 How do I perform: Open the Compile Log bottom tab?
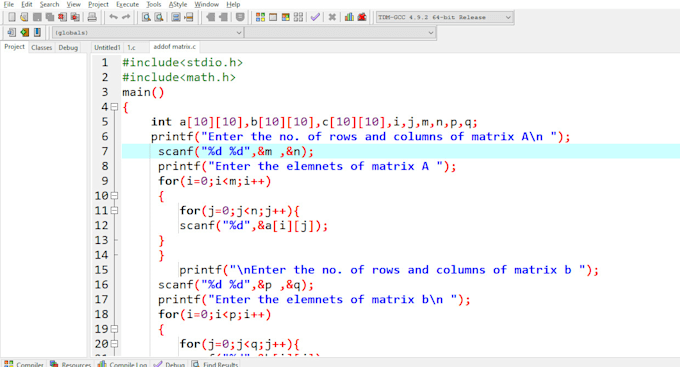coord(123,364)
